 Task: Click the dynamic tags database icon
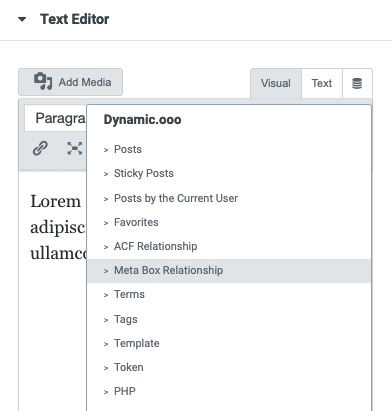pyautogui.click(x=357, y=83)
